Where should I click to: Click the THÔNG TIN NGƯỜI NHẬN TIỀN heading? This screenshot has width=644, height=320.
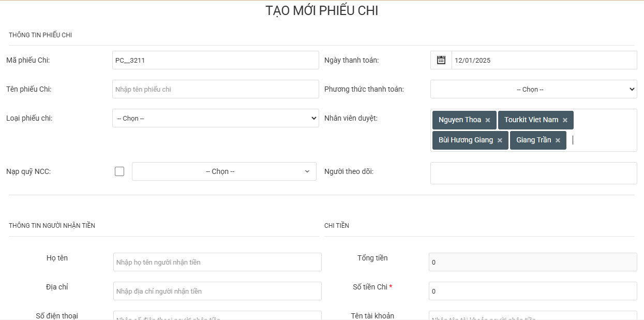click(52, 226)
